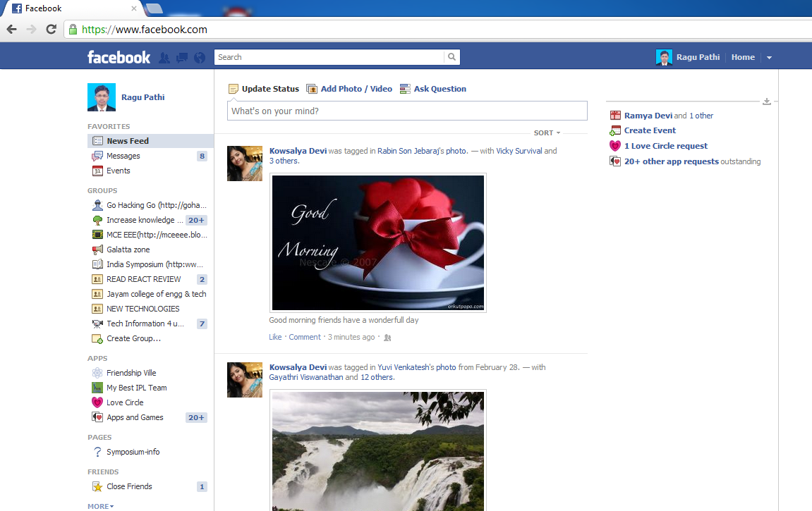Open 20+ other app requests
The width and height of the screenshot is (812, 511).
click(671, 161)
